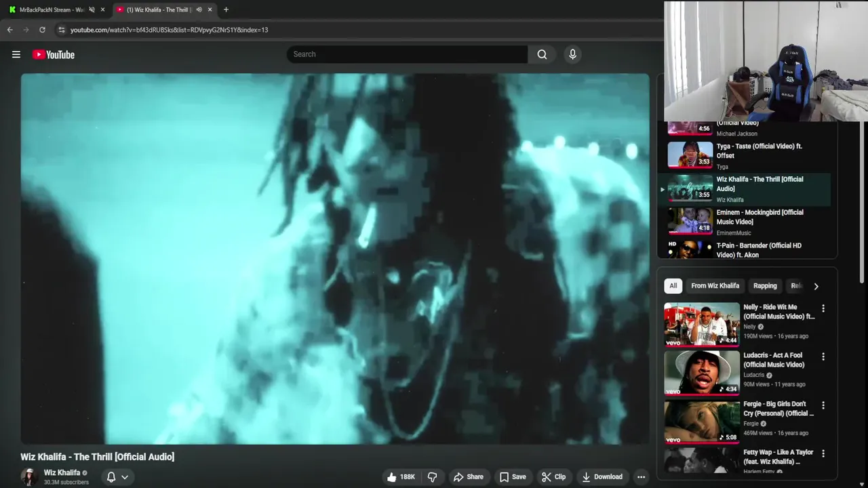Mute the MrBackPackN Stream tab audio

[92, 9]
